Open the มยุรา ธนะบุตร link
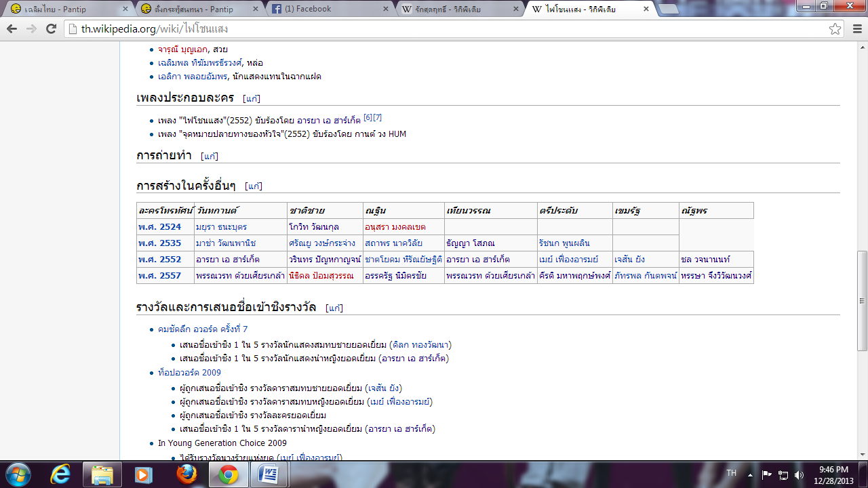Image resolution: width=868 pixels, height=488 pixels. (x=221, y=227)
